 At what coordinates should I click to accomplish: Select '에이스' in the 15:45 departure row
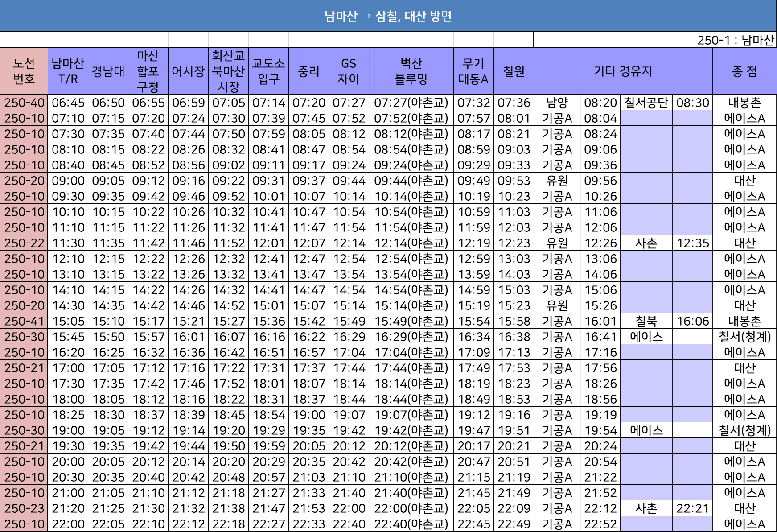click(x=646, y=337)
